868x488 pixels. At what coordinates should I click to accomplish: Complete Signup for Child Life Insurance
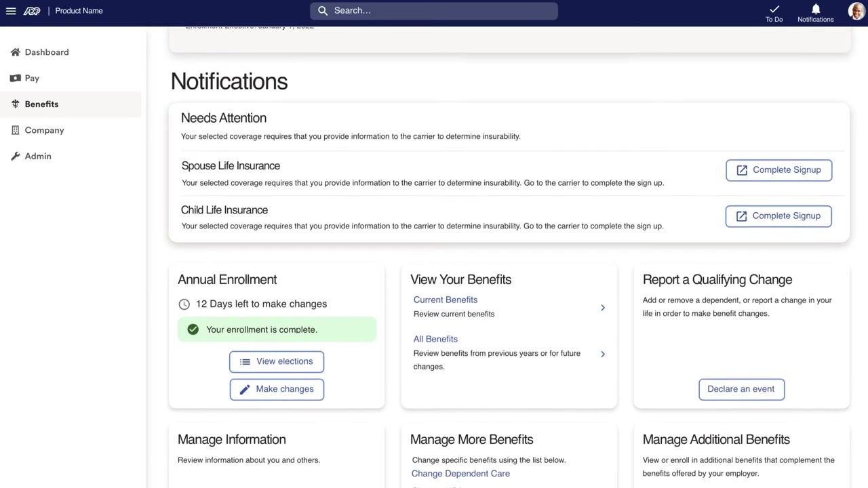pos(778,216)
